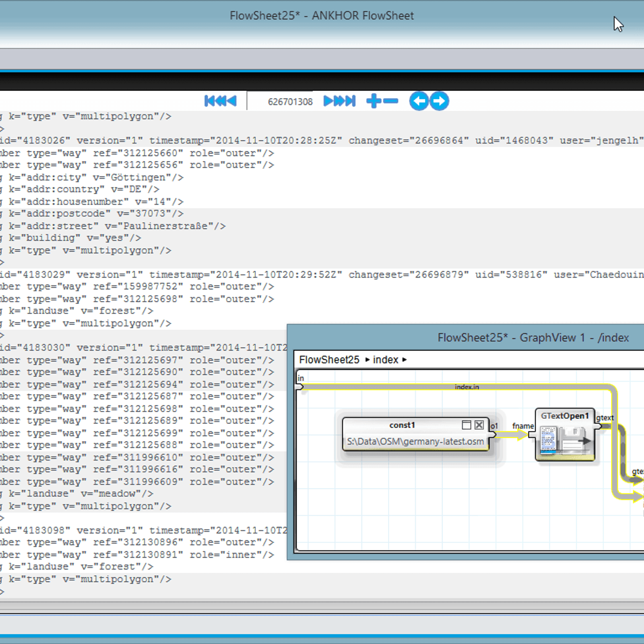
Task: Click the 'in' port of the index graph
Action: click(300, 387)
